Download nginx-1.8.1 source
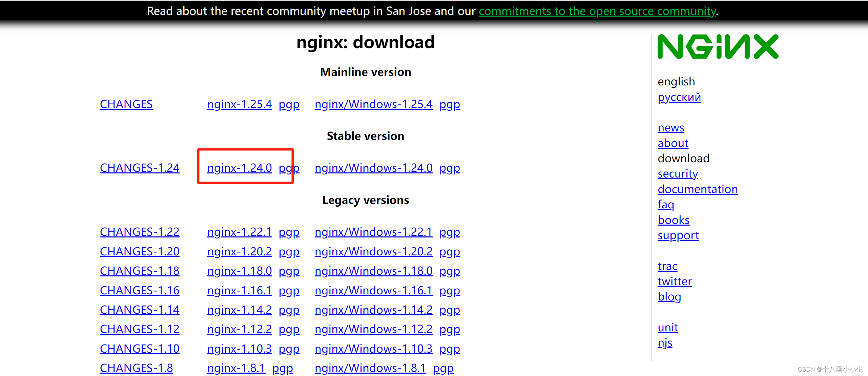 tap(236, 368)
